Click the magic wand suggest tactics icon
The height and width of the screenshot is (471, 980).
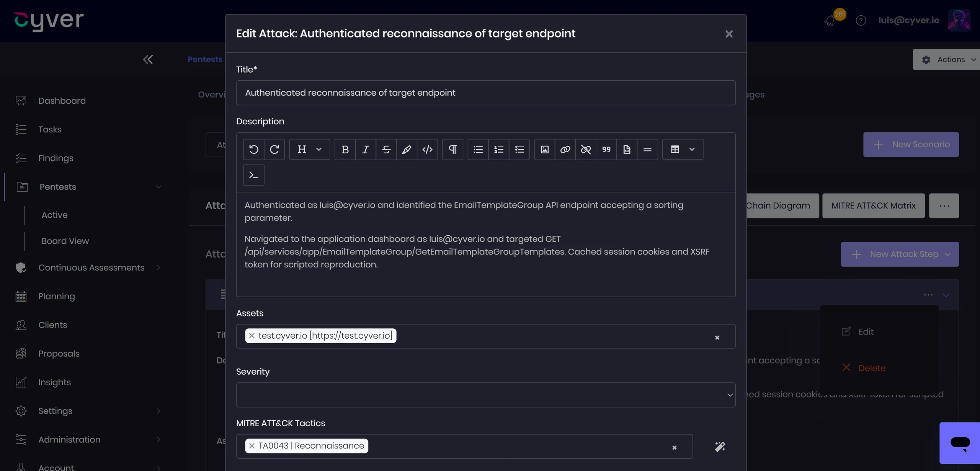pyautogui.click(x=720, y=447)
